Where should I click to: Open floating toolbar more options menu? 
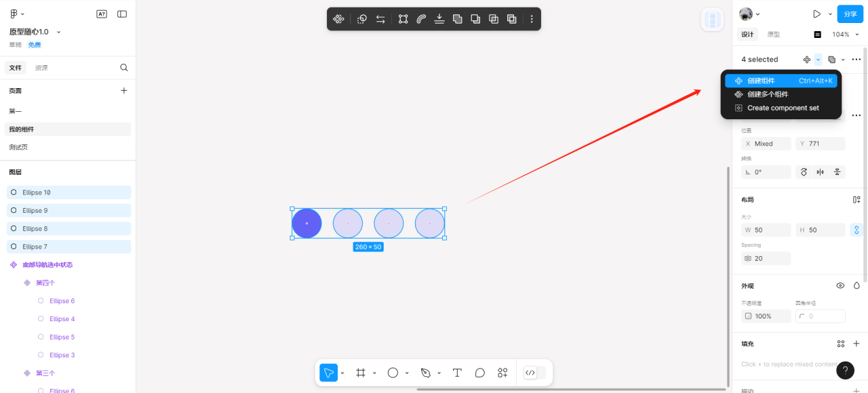tap(532, 19)
